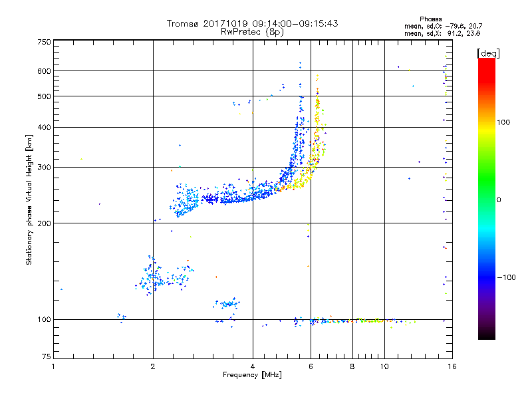Click the "Frequency [MHz]" axis title

(x=252, y=375)
